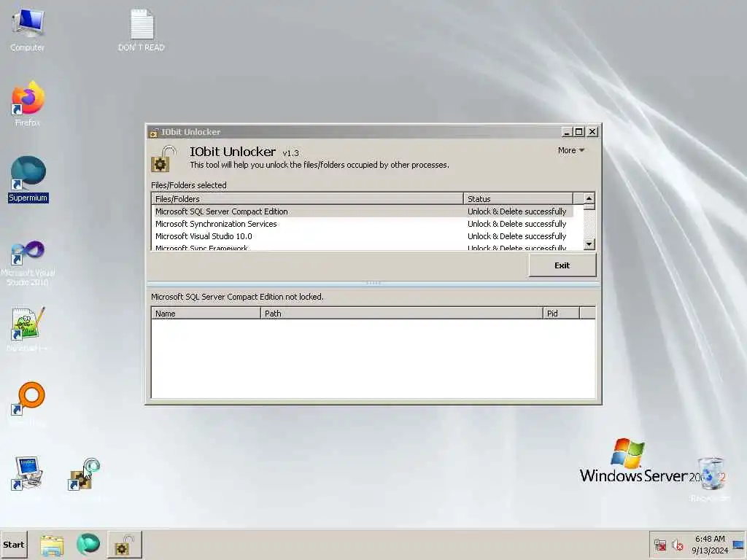Maximize the IObit Unlocker window
The height and width of the screenshot is (560, 747).
[x=578, y=132]
